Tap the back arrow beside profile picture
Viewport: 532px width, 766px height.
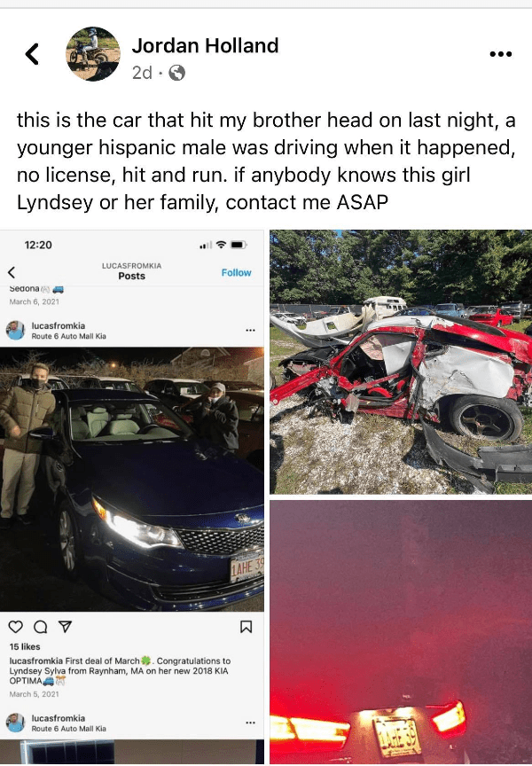click(32, 54)
